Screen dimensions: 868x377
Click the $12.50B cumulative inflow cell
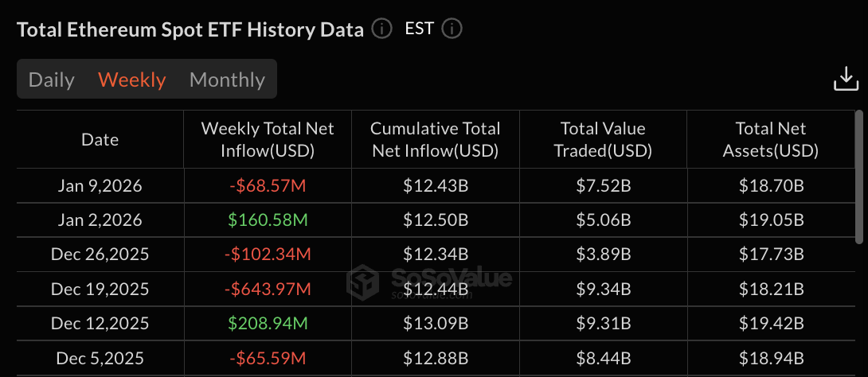(436, 220)
